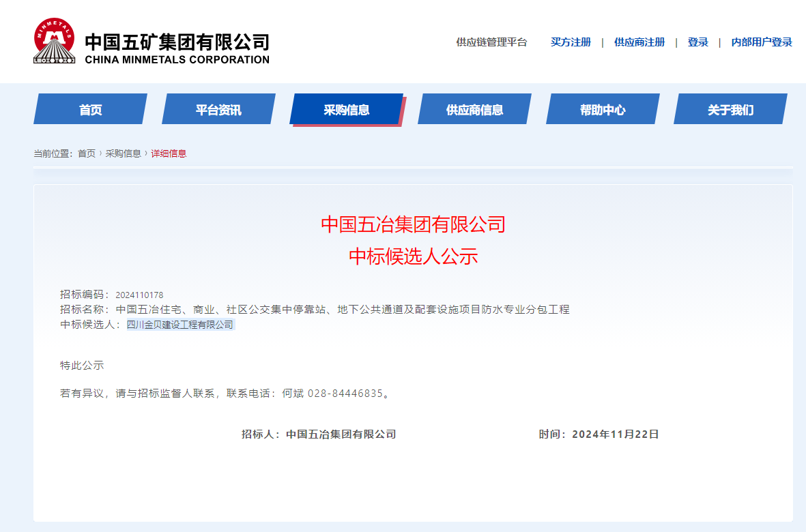Click 详细信息 in the breadcrumb
Viewport: 806px width, 532px height.
click(169, 153)
